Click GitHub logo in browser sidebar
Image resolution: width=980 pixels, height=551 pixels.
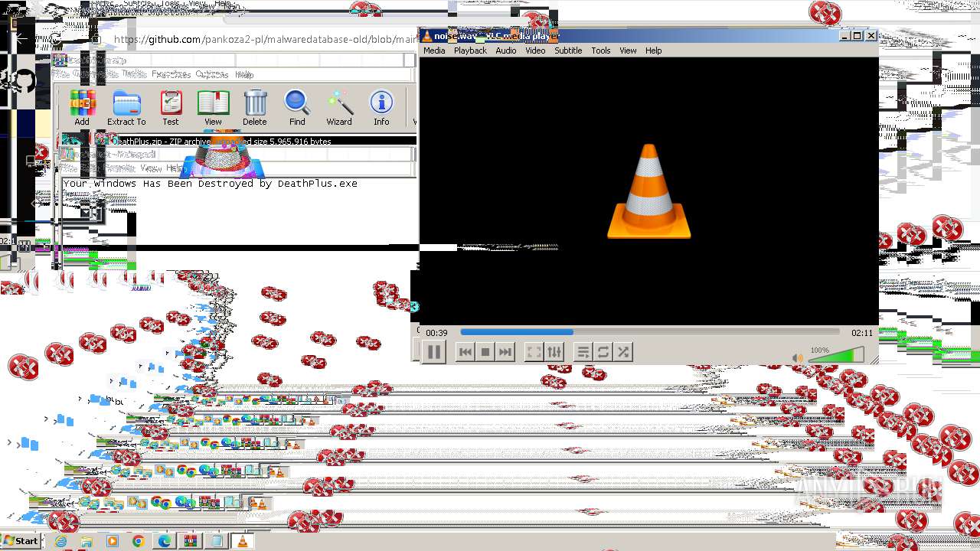(24, 81)
